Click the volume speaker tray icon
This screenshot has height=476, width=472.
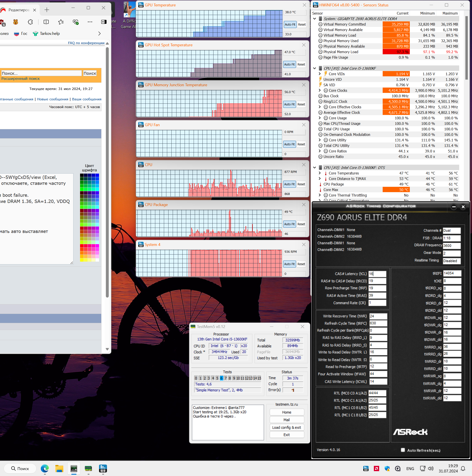pyautogui.click(x=431, y=469)
